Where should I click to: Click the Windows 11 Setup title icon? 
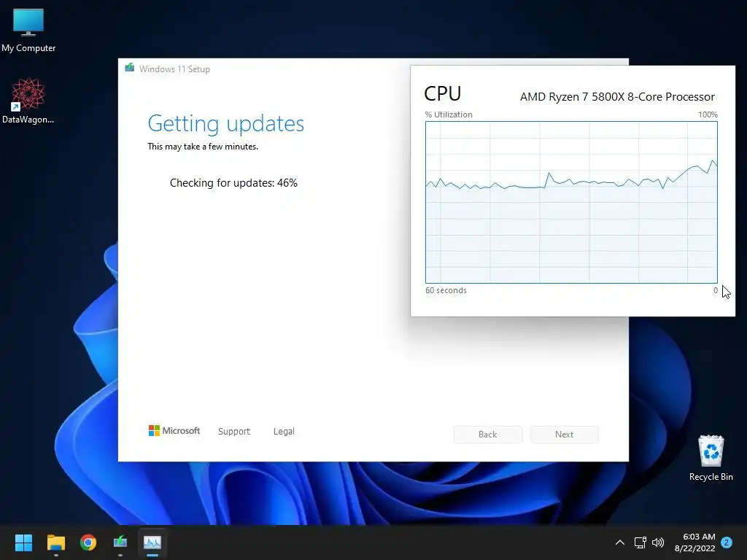(x=130, y=68)
